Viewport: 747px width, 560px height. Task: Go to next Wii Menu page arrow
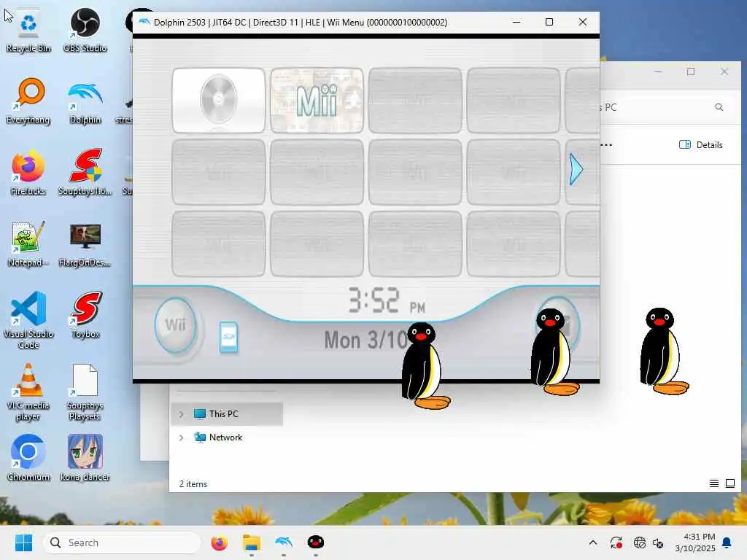[576, 169]
